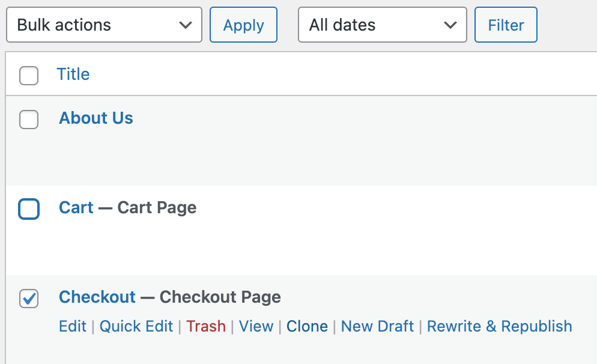View the Checkout page
Image resolution: width=597 pixels, height=364 pixels.
pyautogui.click(x=256, y=326)
